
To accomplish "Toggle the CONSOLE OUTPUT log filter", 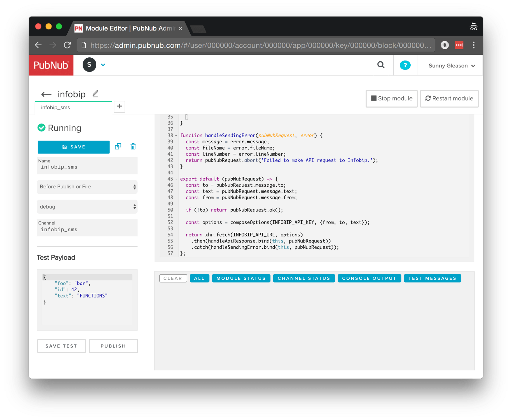I will click(x=369, y=278).
